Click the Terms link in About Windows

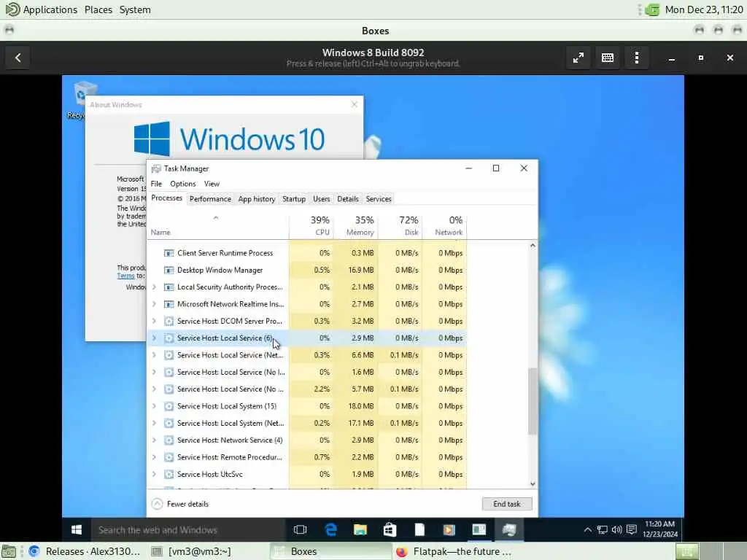click(125, 276)
